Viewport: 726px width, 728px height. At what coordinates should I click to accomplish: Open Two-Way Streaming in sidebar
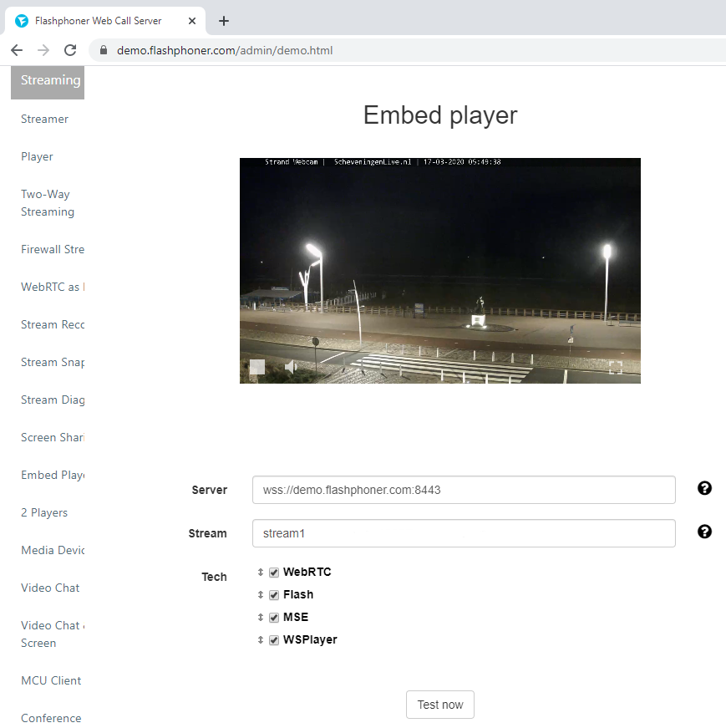pos(48,203)
